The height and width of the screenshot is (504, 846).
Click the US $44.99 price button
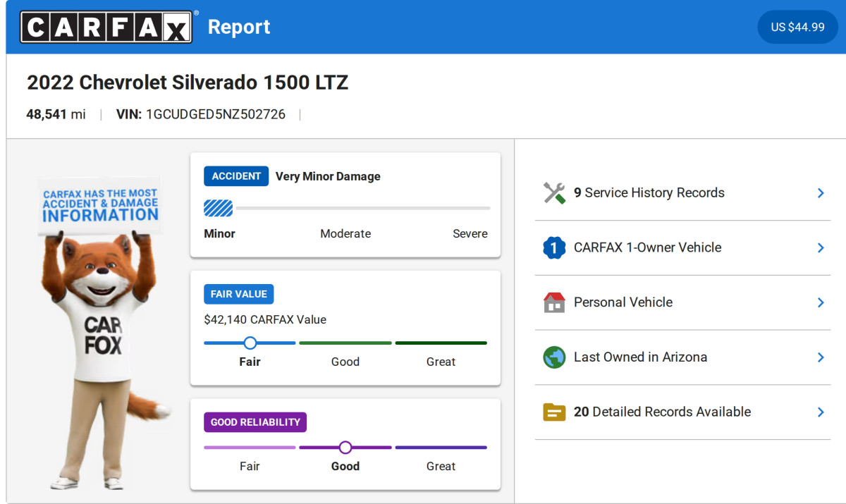click(x=797, y=27)
